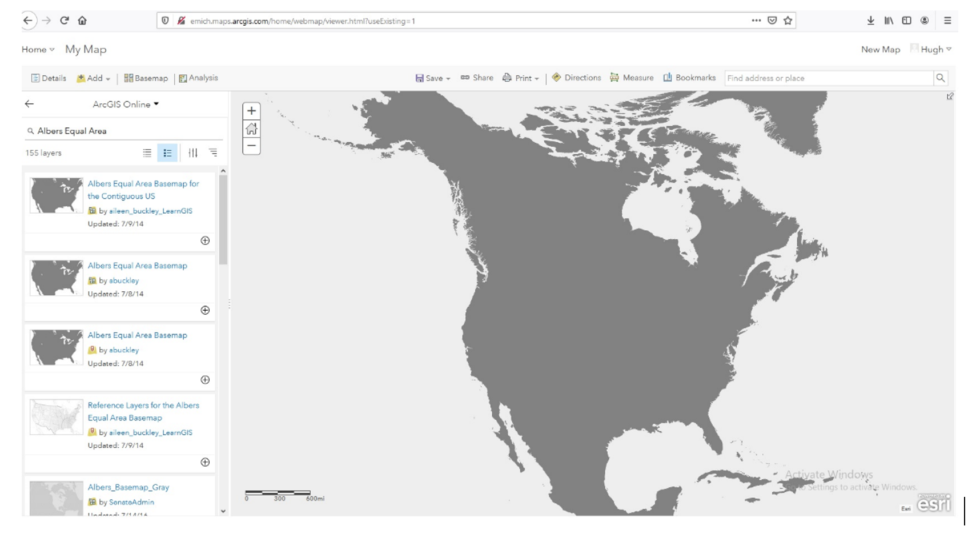Screen dimensions: 980x546
Task: Open the Directions tool
Action: (576, 78)
